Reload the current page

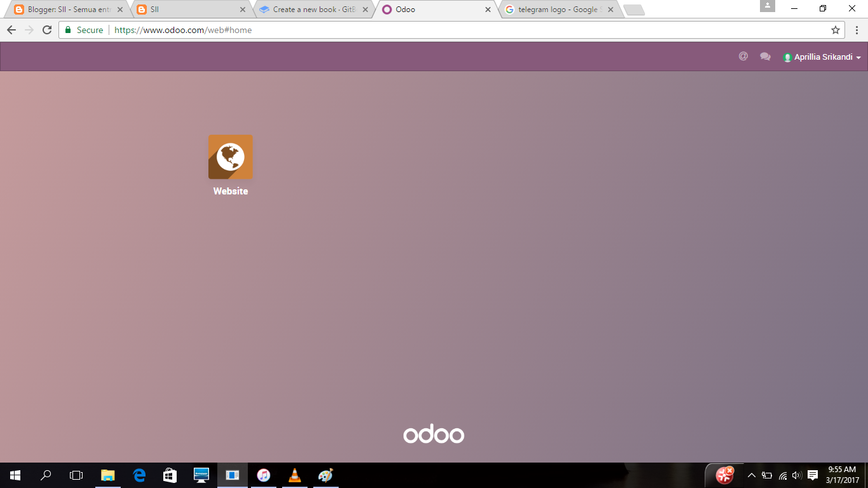coord(47,30)
